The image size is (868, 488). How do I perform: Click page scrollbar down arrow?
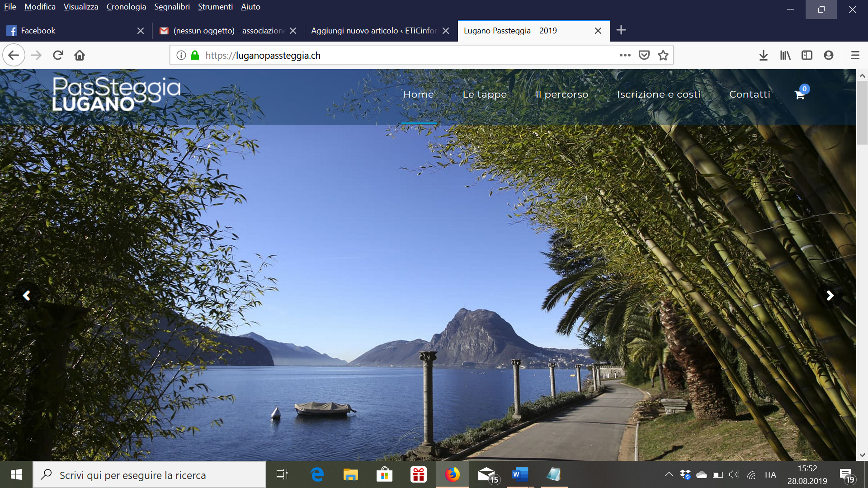click(862, 455)
